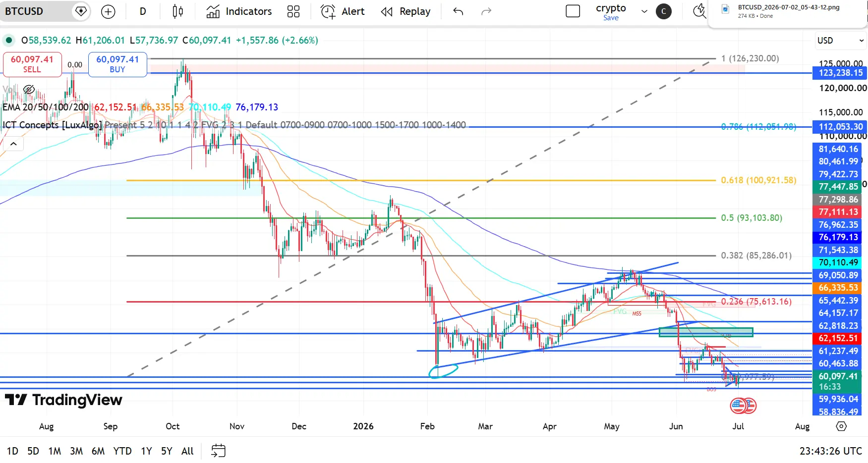This screenshot has width=868, height=463.
Task: Start bar Replay mode
Action: click(x=405, y=11)
